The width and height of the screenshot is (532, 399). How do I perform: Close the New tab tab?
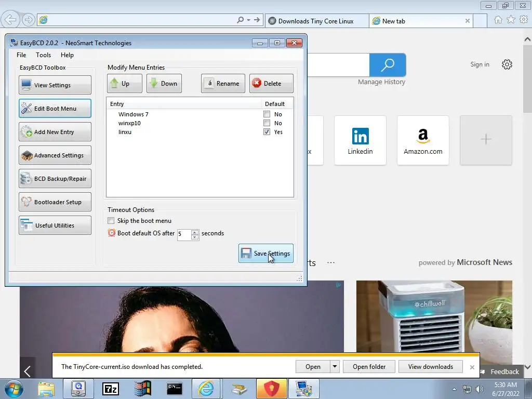[467, 21]
